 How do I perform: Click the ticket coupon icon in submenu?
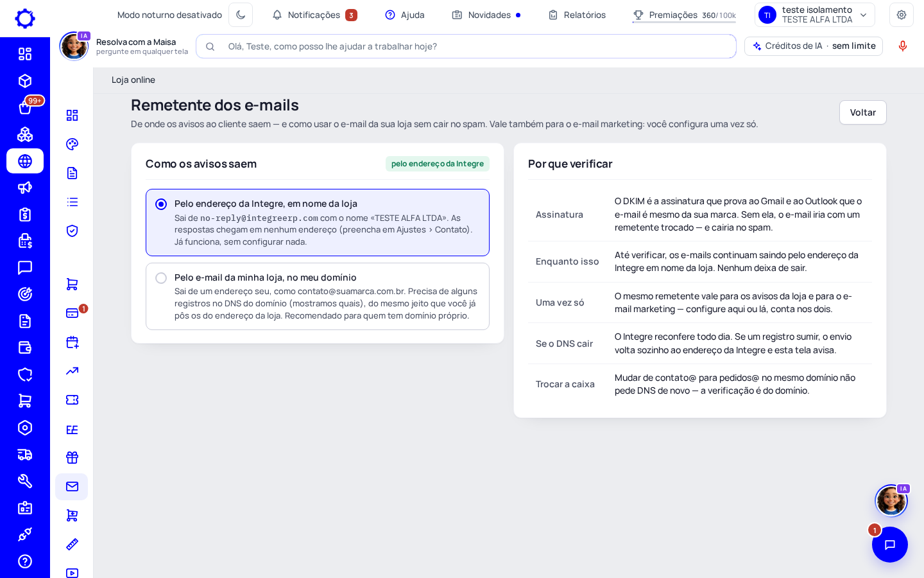[72, 399]
